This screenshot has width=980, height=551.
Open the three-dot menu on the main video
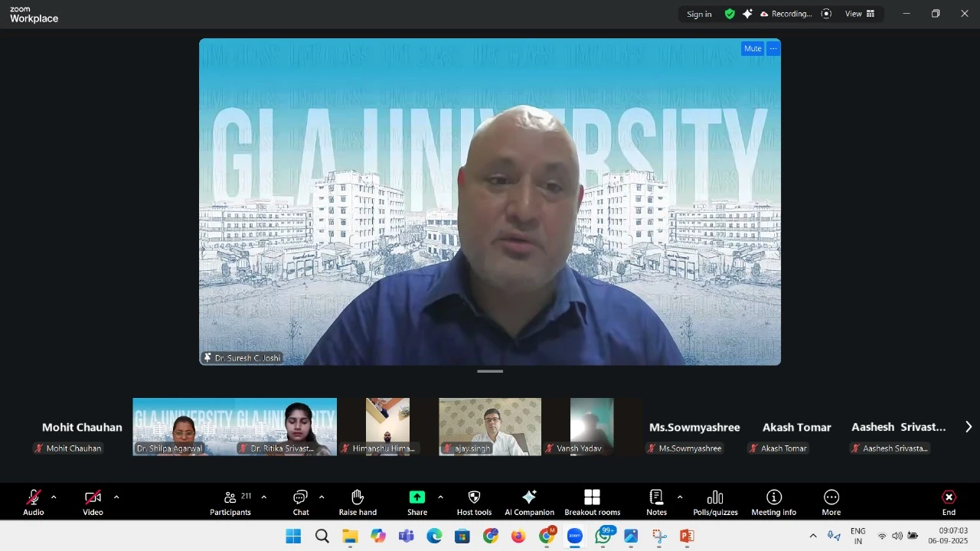773,48
